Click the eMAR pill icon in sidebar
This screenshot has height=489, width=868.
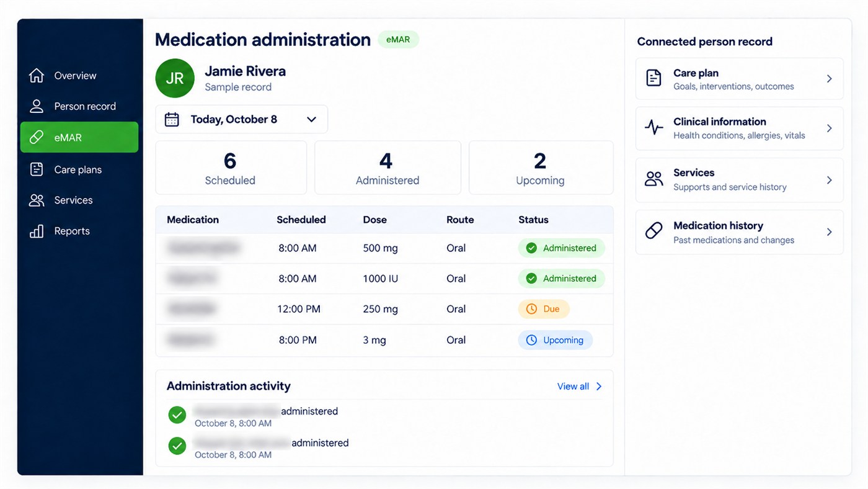coord(37,137)
